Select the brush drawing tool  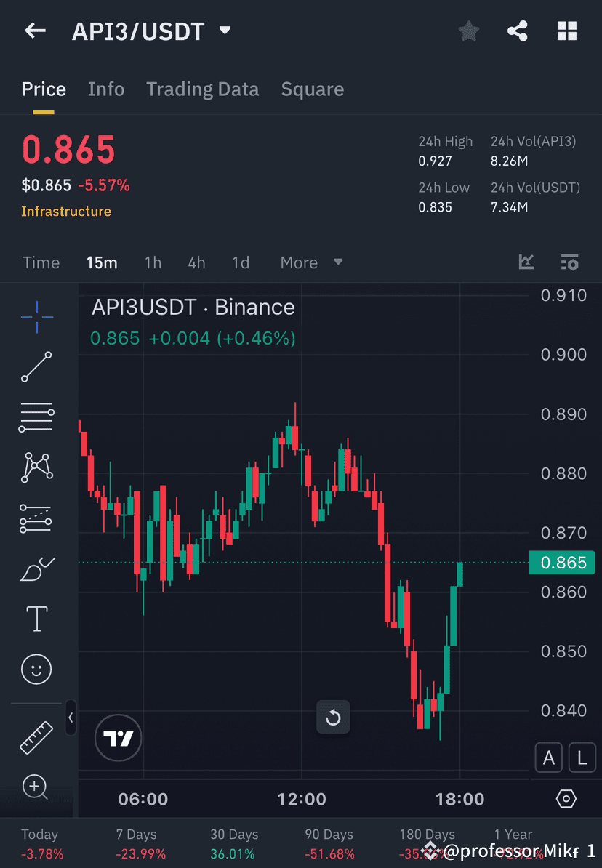point(36,568)
